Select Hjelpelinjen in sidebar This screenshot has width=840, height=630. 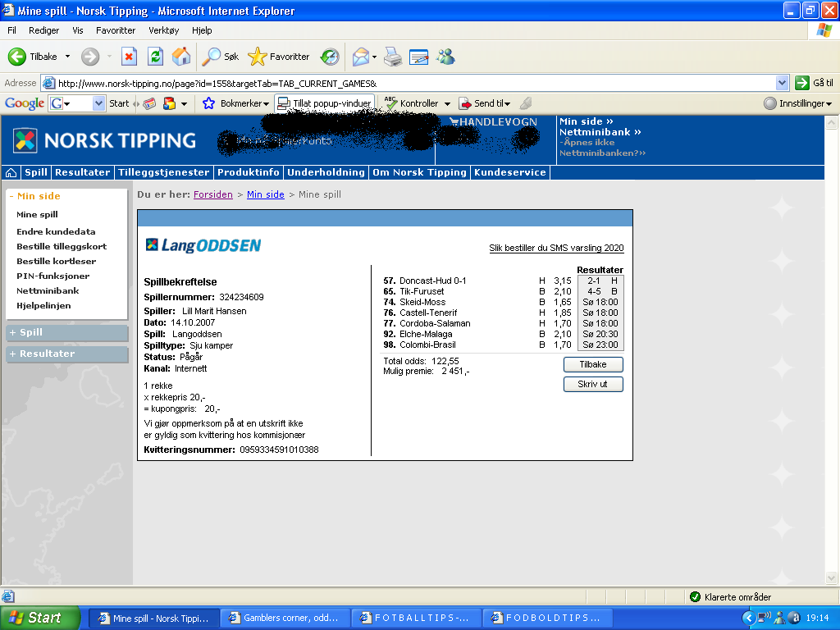(43, 305)
